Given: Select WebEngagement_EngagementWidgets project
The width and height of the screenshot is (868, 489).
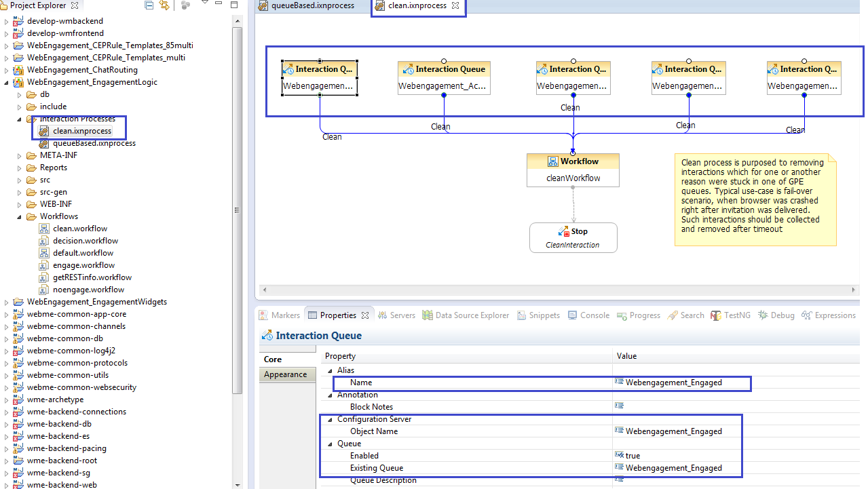Looking at the screenshot, I should 97,302.
